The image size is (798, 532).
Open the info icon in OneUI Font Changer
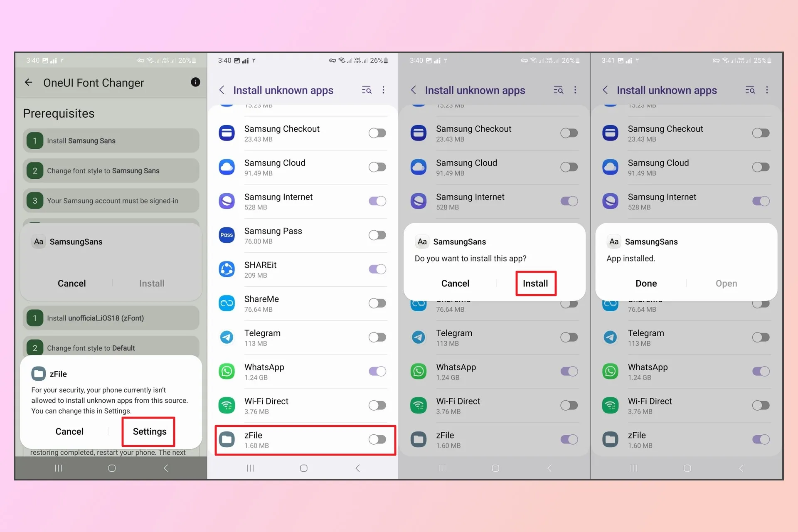(195, 82)
